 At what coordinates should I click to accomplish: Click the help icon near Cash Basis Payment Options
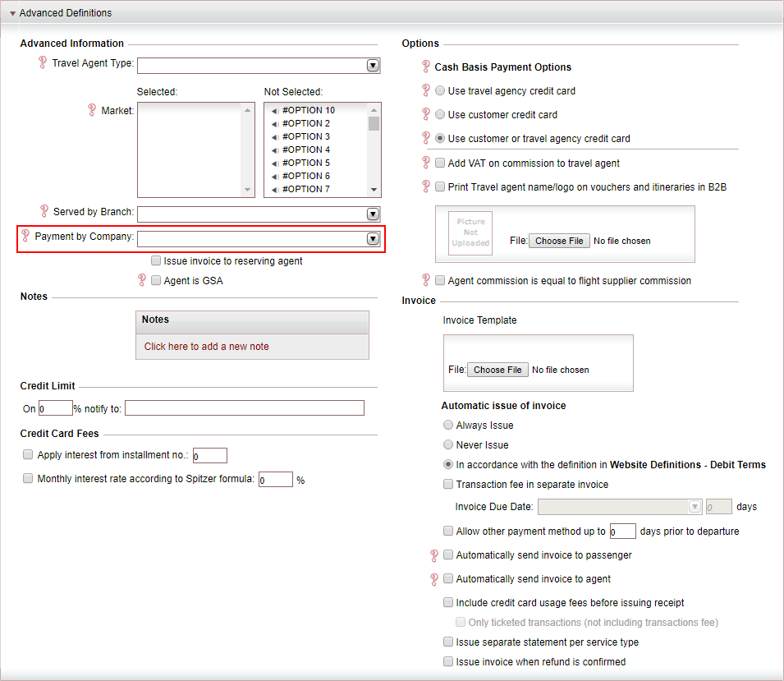425,67
